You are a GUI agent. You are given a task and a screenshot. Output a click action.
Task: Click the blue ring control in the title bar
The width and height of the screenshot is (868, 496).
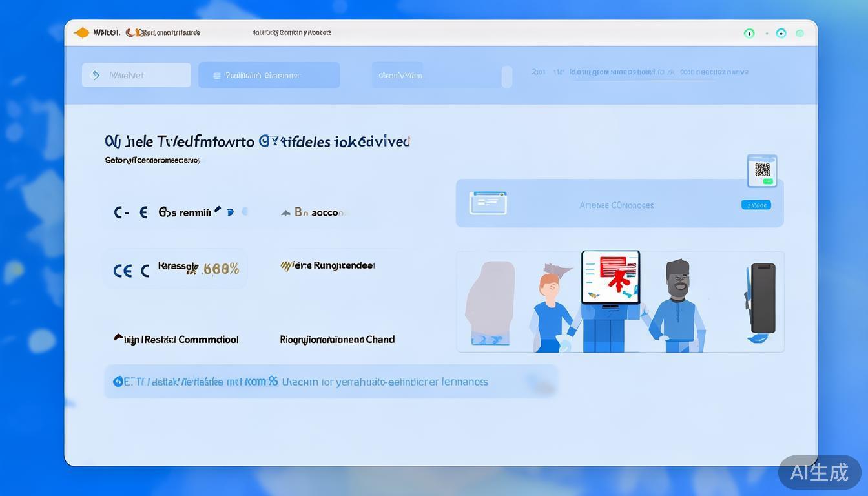pyautogui.click(x=781, y=34)
